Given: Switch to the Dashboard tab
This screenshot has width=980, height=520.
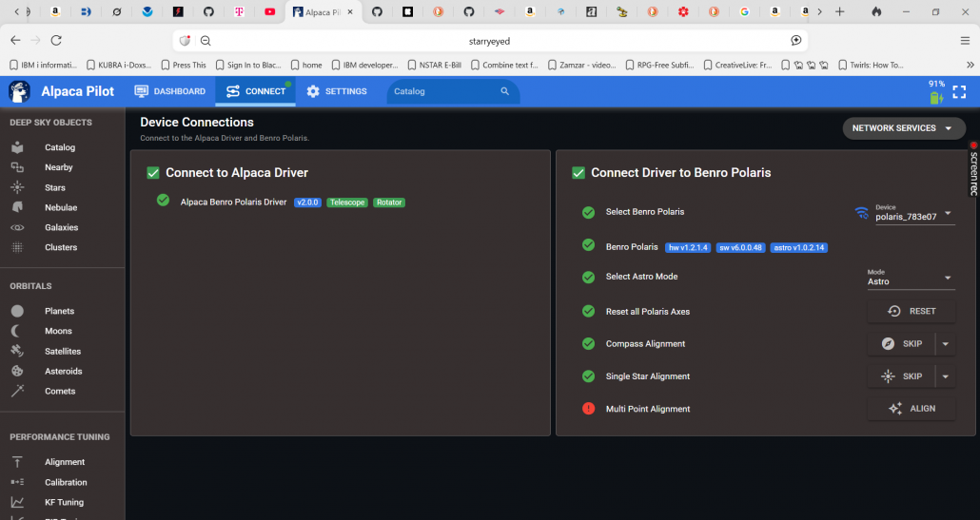Looking at the screenshot, I should pyautogui.click(x=170, y=91).
